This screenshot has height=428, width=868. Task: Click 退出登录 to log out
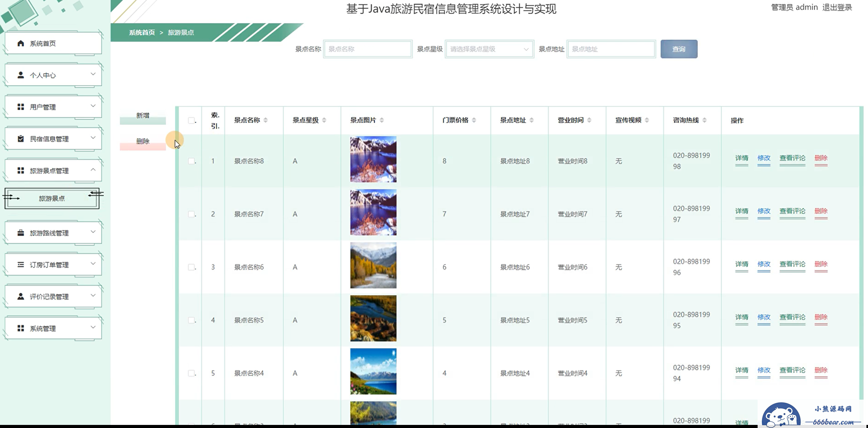(x=837, y=7)
